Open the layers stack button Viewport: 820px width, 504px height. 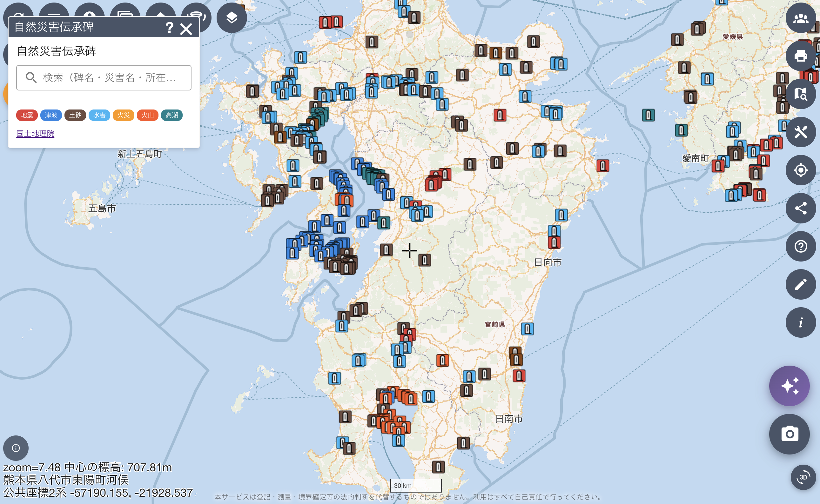(x=232, y=18)
